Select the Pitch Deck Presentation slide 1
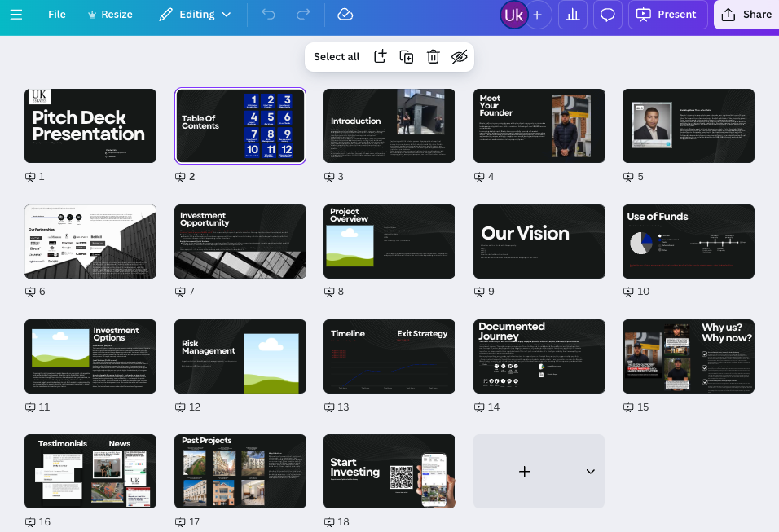Viewport: 779px width, 532px height. (x=90, y=125)
